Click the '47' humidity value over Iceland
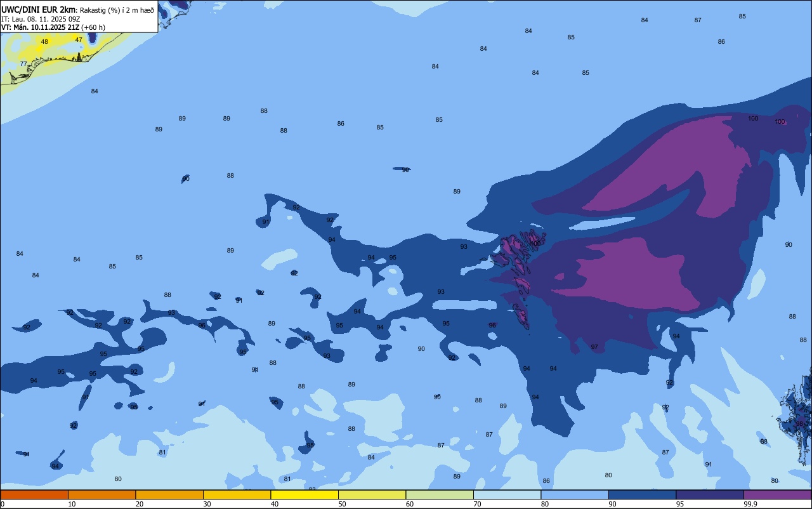The width and height of the screenshot is (812, 509). click(x=79, y=39)
